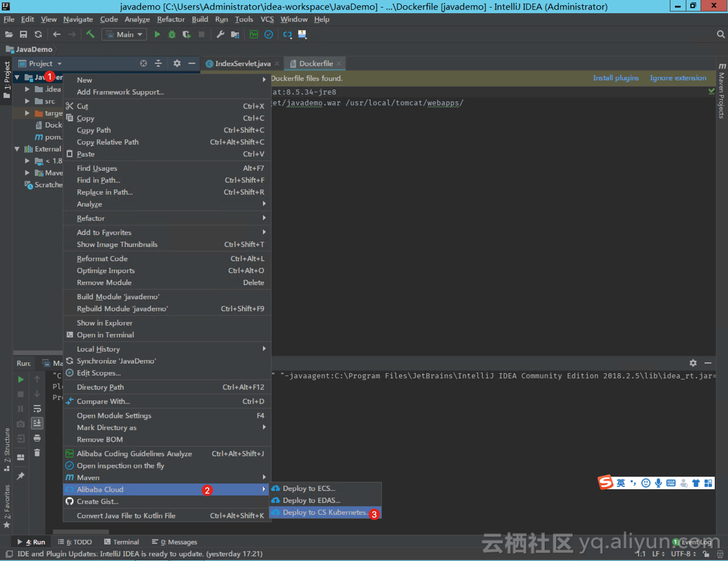Click Install plugins link

[616, 78]
